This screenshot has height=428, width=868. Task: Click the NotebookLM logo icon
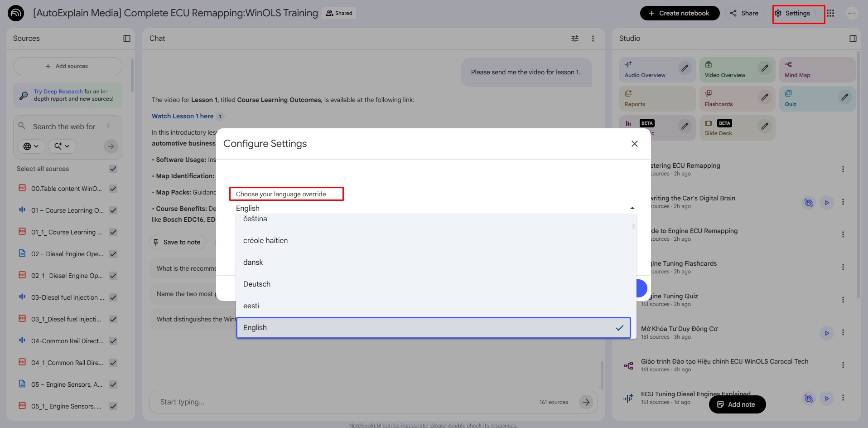16,13
